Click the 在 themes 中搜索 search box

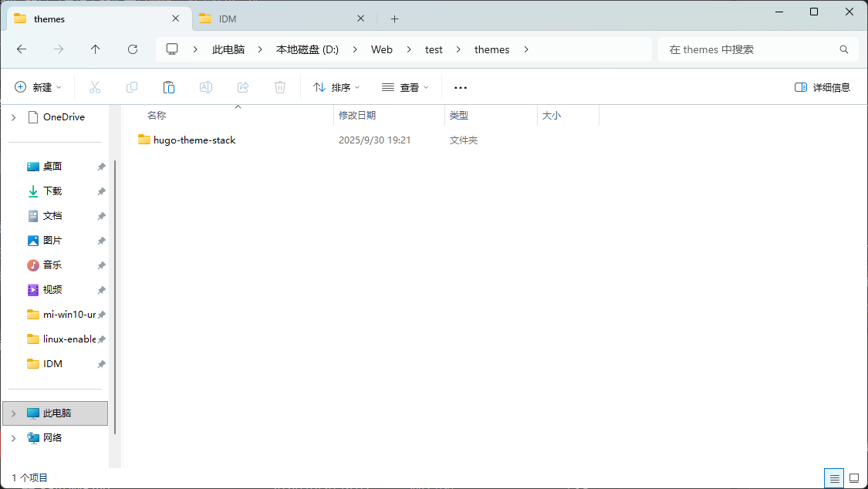(x=748, y=49)
